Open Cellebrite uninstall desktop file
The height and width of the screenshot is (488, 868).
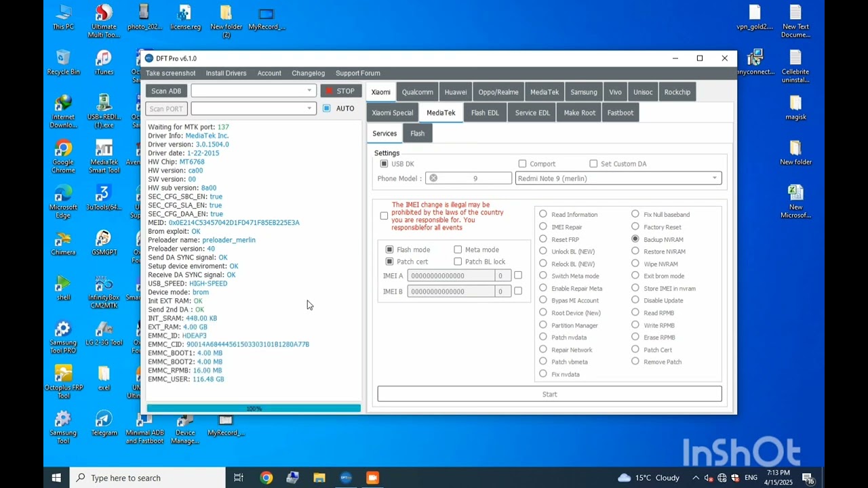[795, 66]
